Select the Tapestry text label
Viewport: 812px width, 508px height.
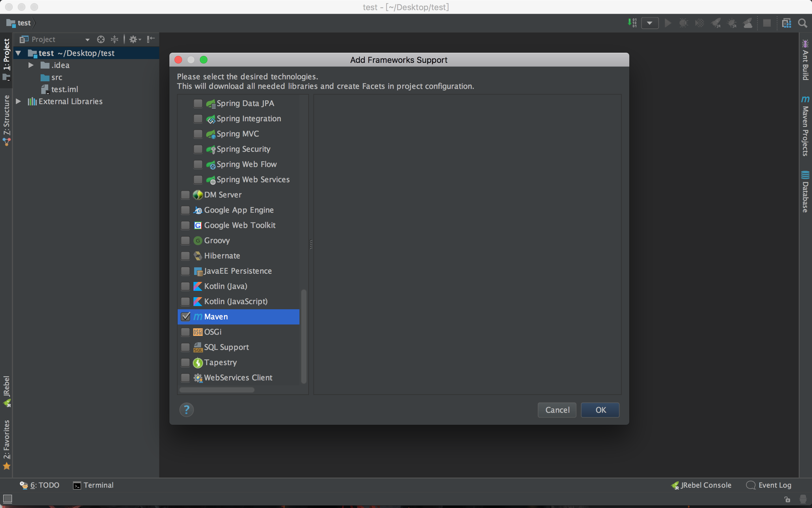tap(220, 362)
